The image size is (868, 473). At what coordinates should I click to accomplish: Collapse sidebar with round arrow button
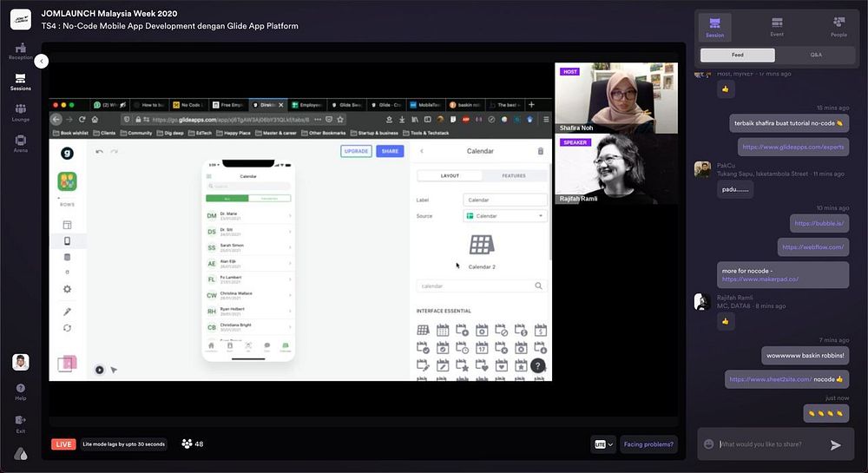[x=42, y=61]
